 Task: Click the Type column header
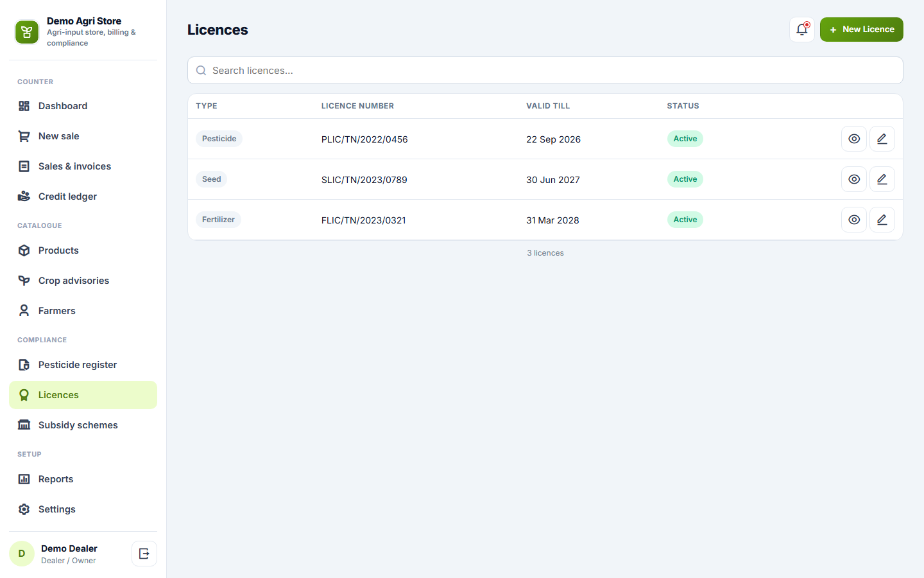coord(207,106)
